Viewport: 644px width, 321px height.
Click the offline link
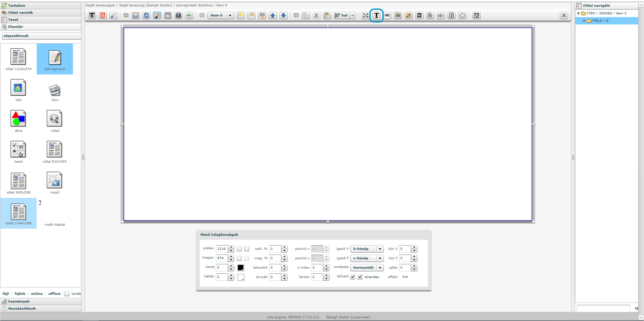coord(54,294)
